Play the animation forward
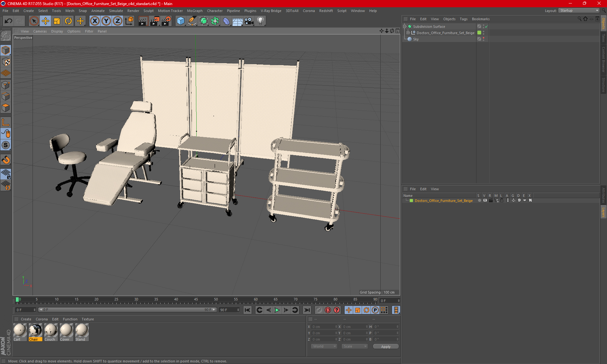The width and height of the screenshot is (607, 364). (277, 310)
